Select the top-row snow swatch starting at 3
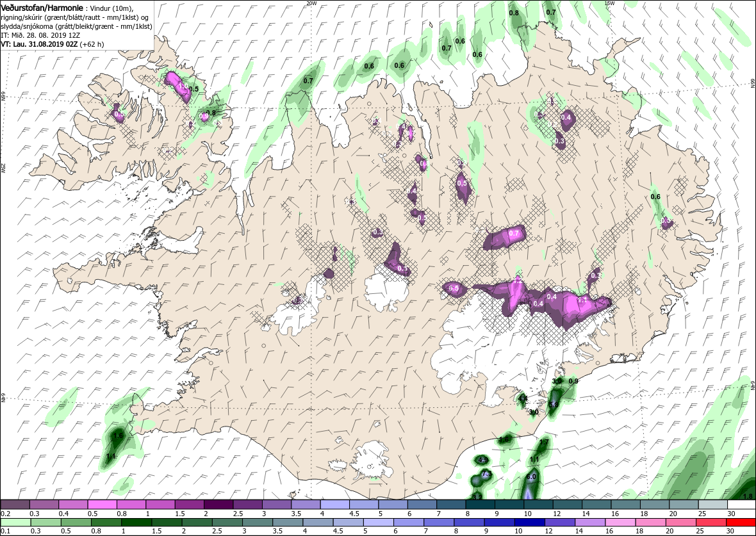The width and height of the screenshot is (756, 536). click(x=276, y=505)
